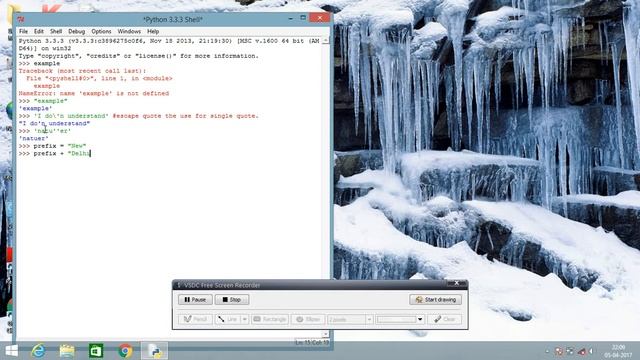640x360 pixels.
Task: Click the action center flag tray icon
Action: click(559, 351)
